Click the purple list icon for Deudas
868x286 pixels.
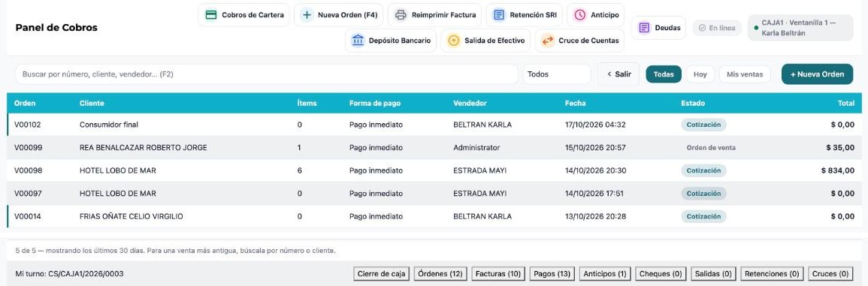(x=644, y=28)
